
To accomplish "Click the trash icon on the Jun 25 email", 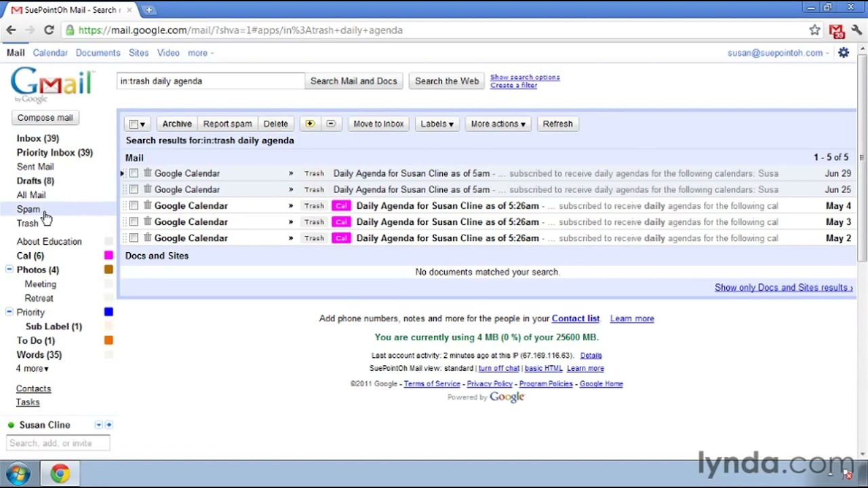I will pos(147,189).
